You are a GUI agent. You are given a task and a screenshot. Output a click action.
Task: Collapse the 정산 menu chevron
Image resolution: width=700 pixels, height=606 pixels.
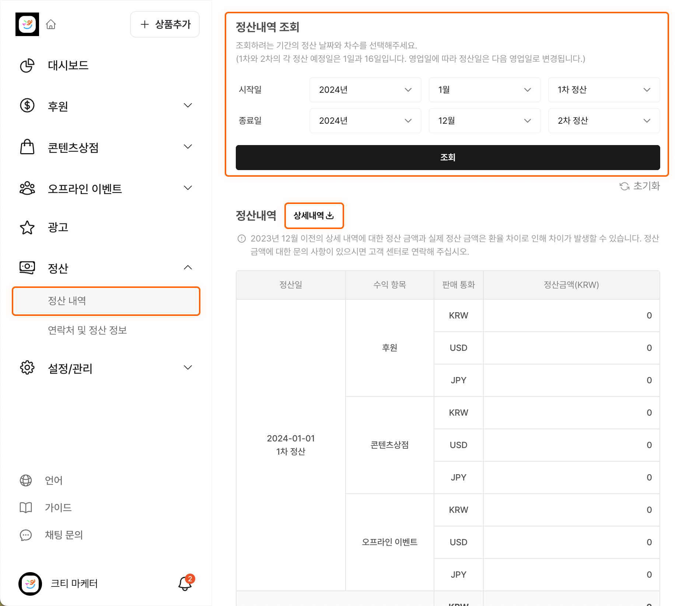188,268
